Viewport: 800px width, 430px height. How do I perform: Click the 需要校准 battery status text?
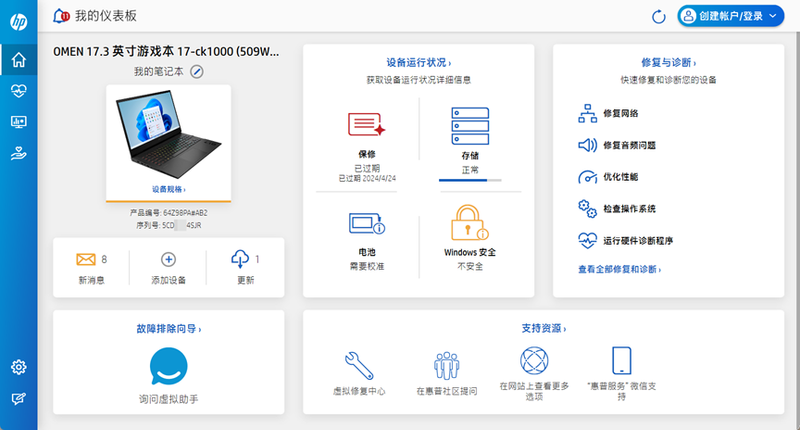point(367,266)
